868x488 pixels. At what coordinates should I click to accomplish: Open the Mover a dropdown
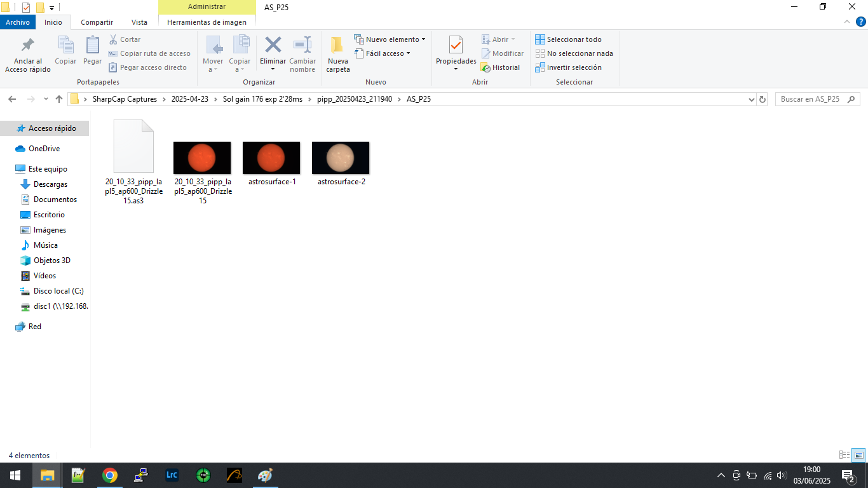(x=213, y=55)
